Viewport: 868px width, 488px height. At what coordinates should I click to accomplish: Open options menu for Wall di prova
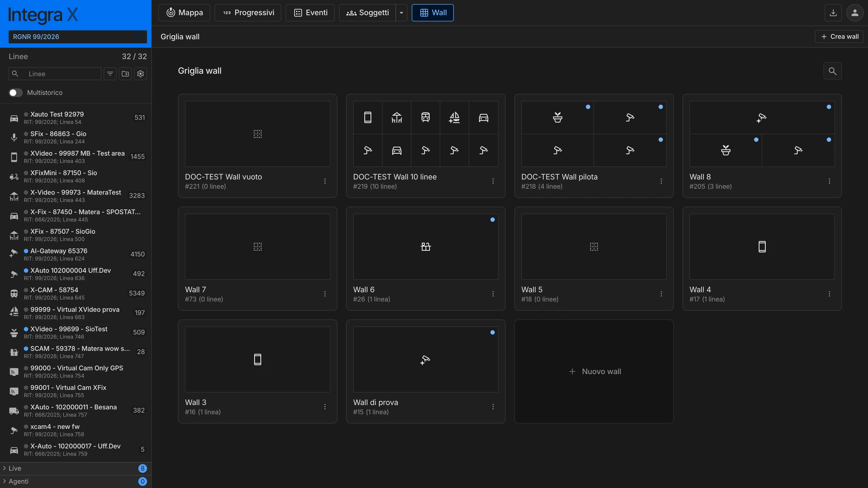(x=493, y=407)
